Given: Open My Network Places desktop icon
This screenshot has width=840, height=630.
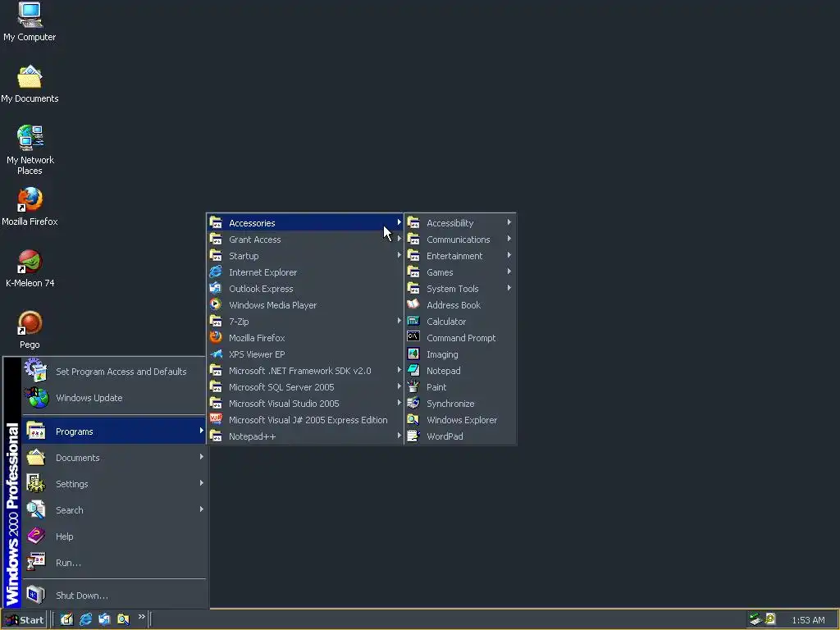Looking at the screenshot, I should (x=30, y=150).
